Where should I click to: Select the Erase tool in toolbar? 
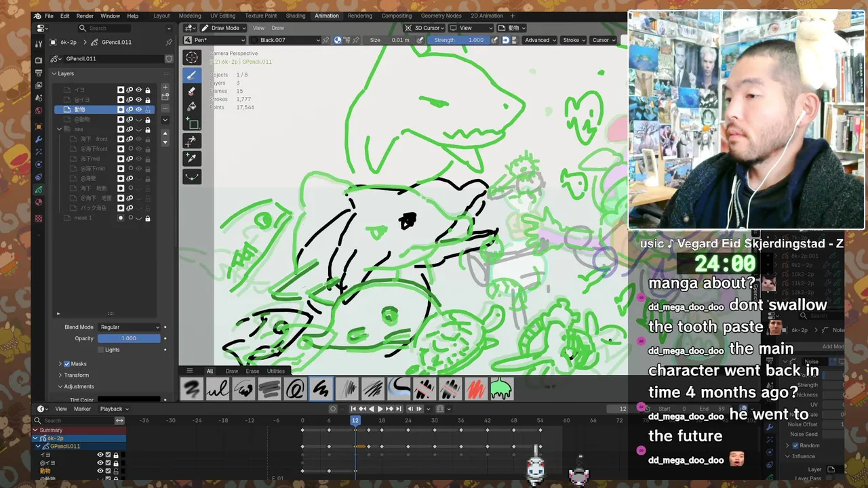192,91
